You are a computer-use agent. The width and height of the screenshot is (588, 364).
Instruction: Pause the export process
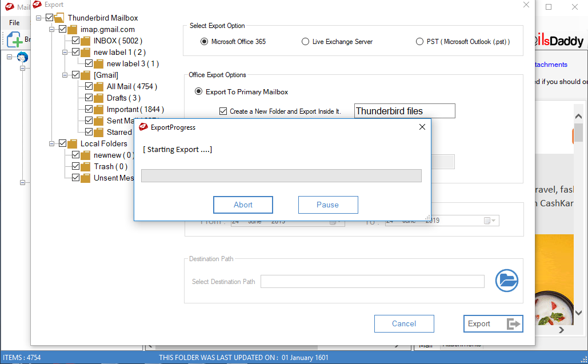pos(328,205)
